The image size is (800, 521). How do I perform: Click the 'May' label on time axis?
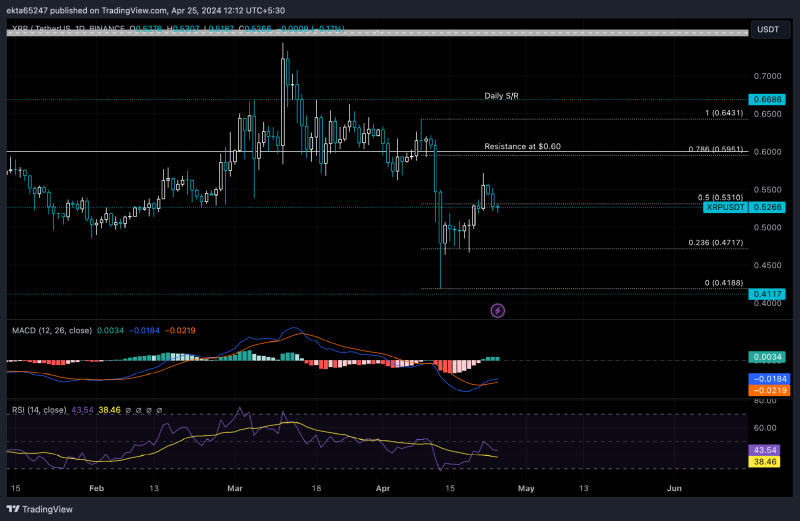pos(527,490)
